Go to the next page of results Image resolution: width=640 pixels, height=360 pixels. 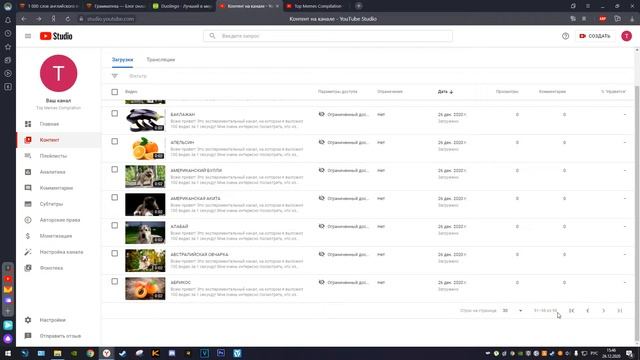click(603, 311)
